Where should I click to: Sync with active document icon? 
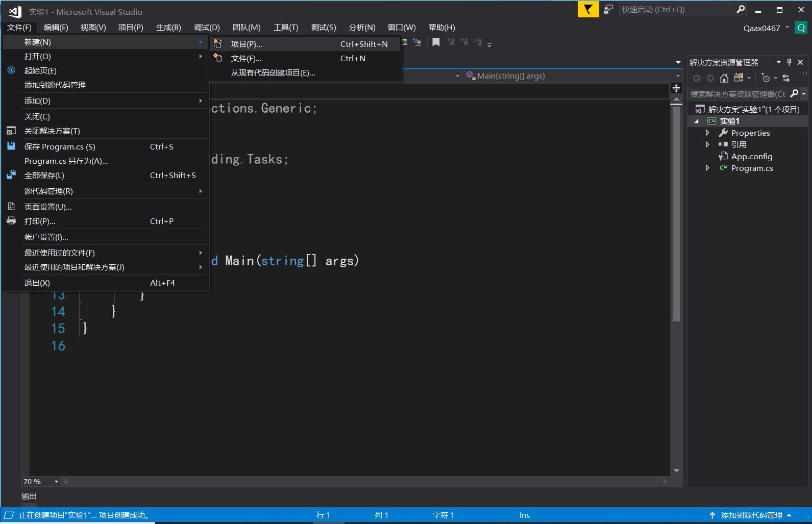pos(786,78)
